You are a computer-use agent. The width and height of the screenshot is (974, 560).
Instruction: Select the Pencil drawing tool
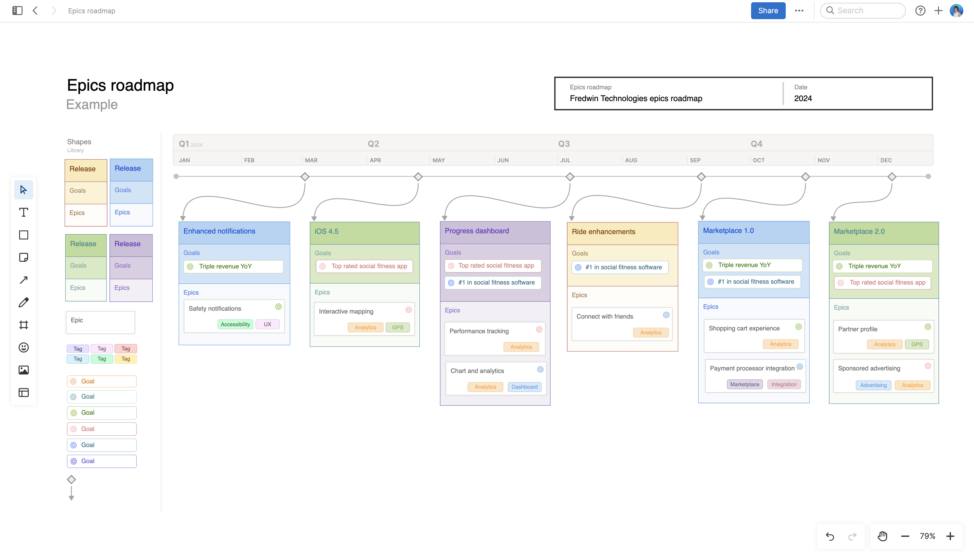click(x=23, y=302)
